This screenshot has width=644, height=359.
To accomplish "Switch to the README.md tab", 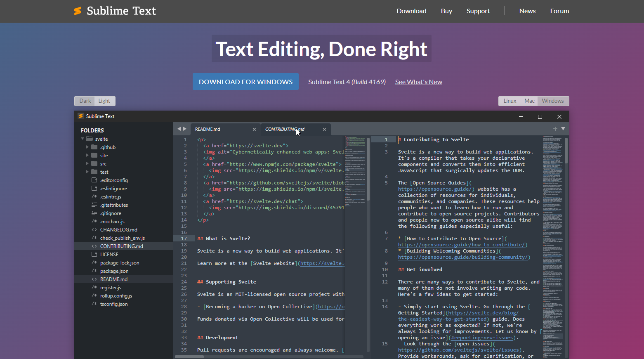I will (x=208, y=130).
